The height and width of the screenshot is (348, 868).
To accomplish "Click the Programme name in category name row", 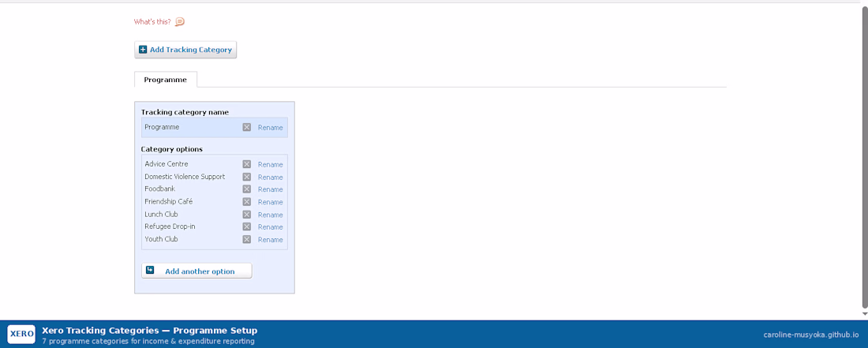I will point(162,127).
